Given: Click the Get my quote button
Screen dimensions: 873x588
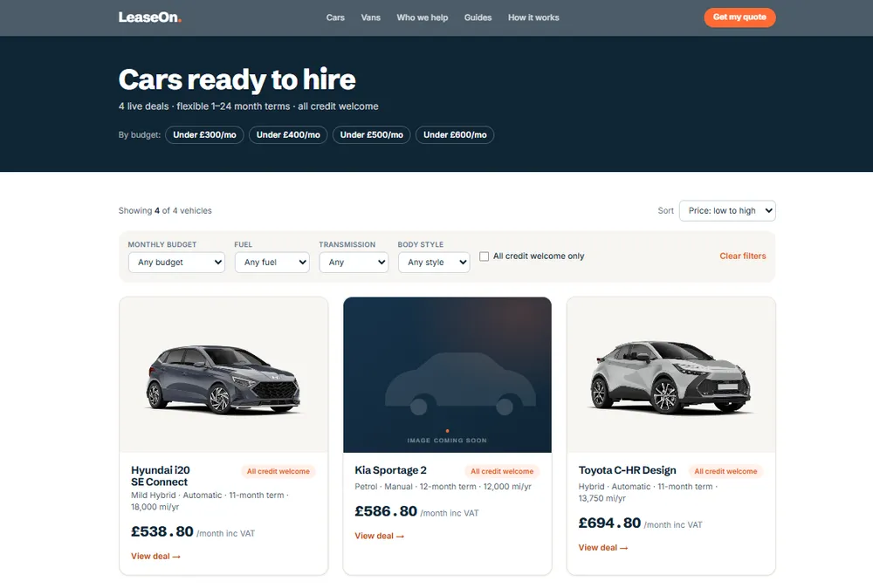Looking at the screenshot, I should 739,17.
